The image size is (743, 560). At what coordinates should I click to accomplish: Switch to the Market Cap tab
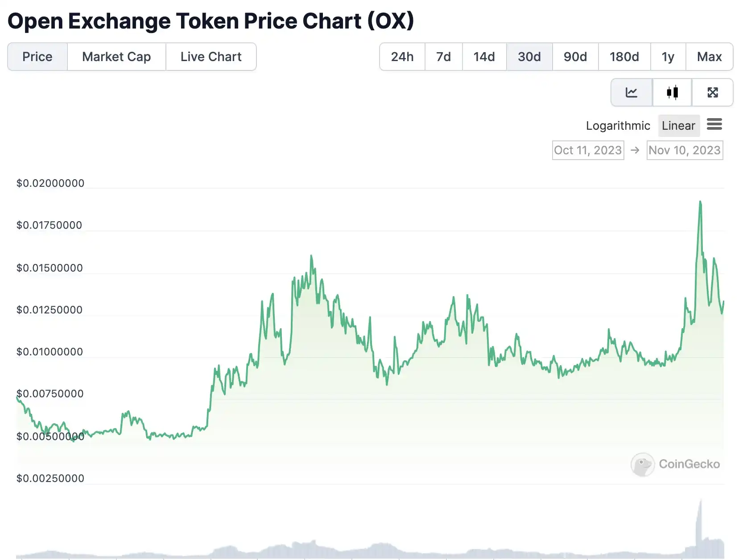pyautogui.click(x=116, y=57)
